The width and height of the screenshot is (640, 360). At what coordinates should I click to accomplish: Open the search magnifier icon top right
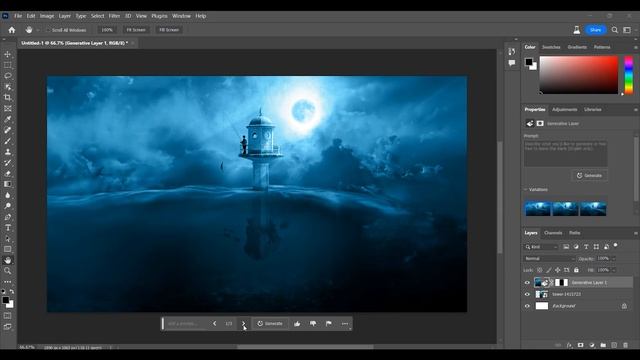(615, 30)
